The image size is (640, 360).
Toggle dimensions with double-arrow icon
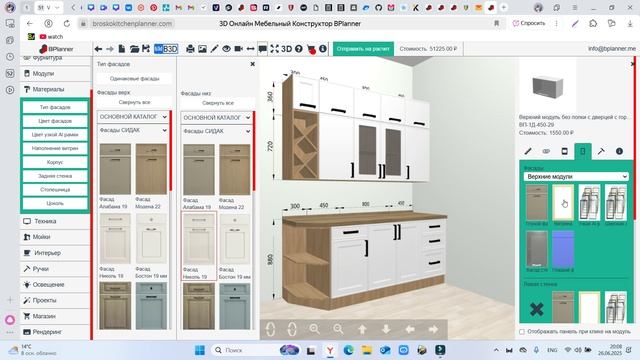point(250,49)
